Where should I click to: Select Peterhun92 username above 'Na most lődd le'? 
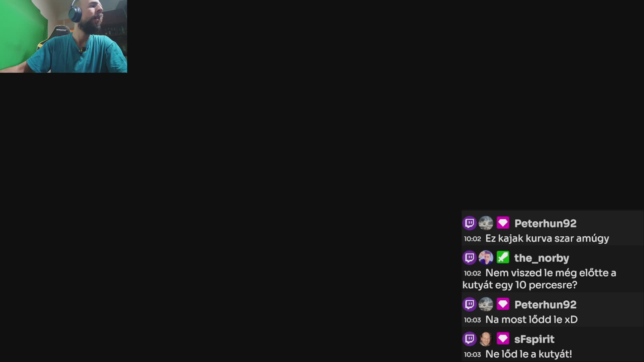pos(545,304)
